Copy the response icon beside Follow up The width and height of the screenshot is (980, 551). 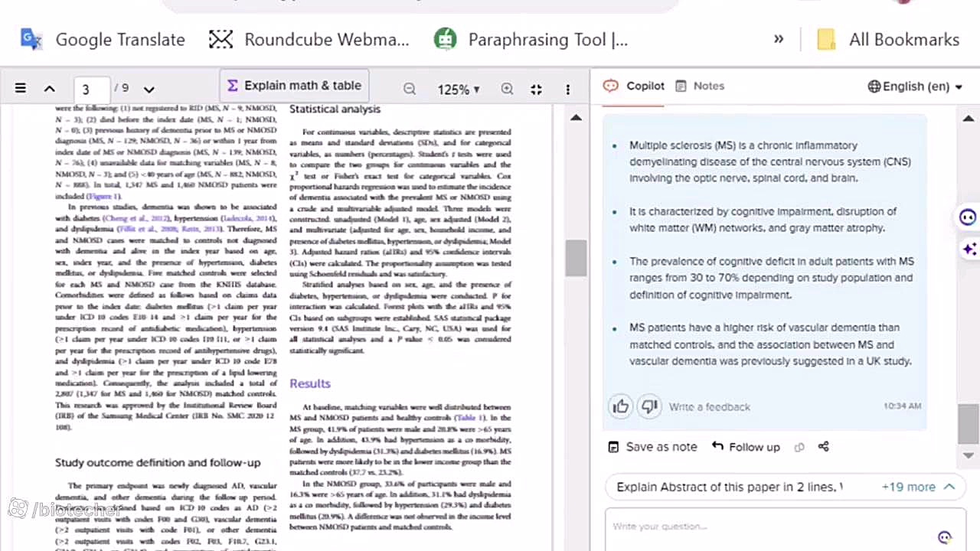tap(799, 447)
